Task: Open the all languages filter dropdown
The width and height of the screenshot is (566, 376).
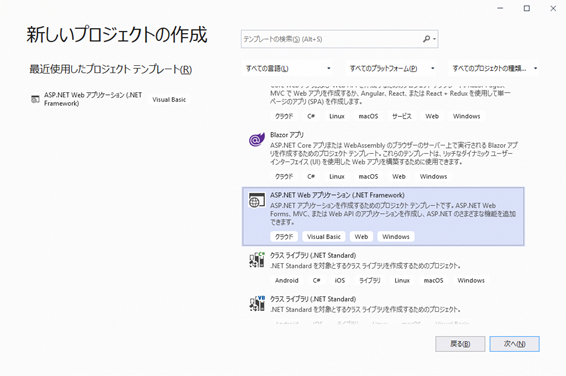Action: (x=287, y=68)
